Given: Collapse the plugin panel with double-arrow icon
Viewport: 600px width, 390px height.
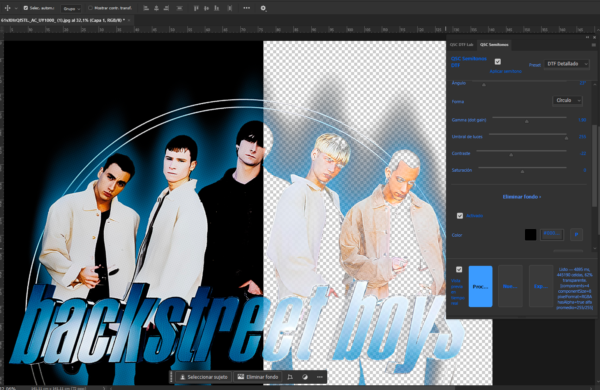Looking at the screenshot, I should point(587,37).
